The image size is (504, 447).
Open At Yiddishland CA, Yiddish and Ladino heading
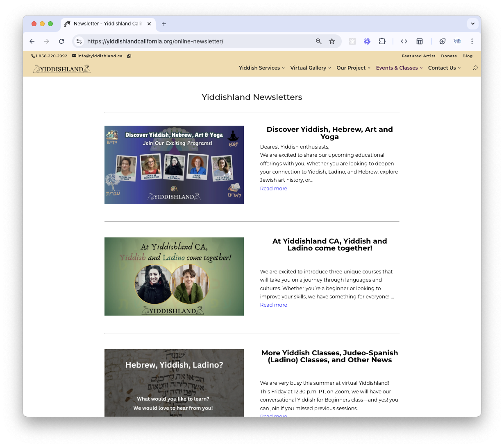[x=329, y=244]
